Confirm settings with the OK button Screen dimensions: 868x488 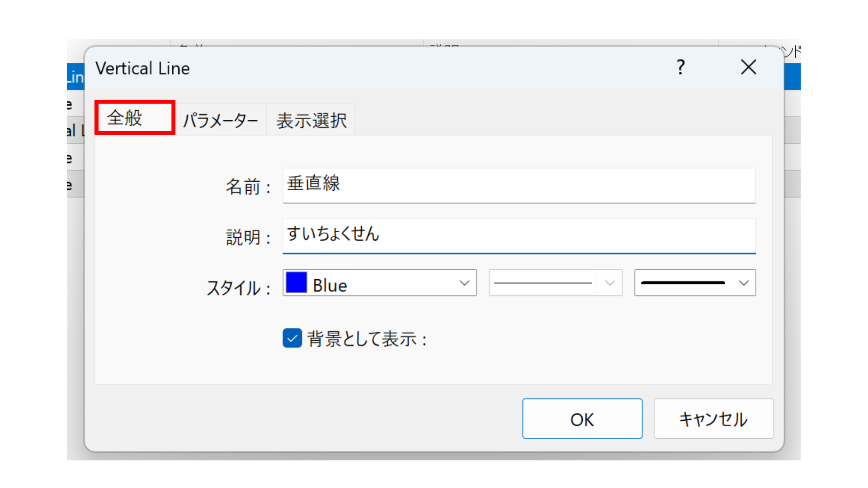tap(582, 419)
